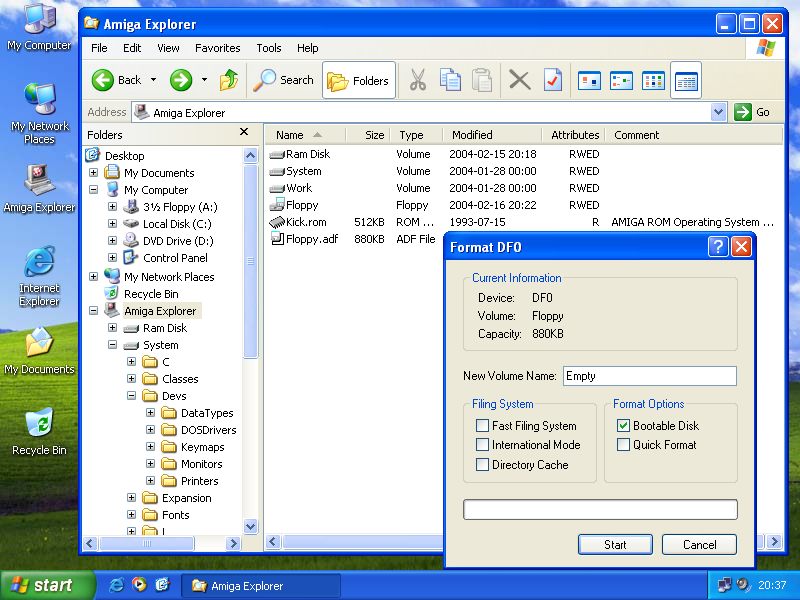Enable Quick Format in Format Options
The width and height of the screenshot is (800, 600).
(622, 443)
